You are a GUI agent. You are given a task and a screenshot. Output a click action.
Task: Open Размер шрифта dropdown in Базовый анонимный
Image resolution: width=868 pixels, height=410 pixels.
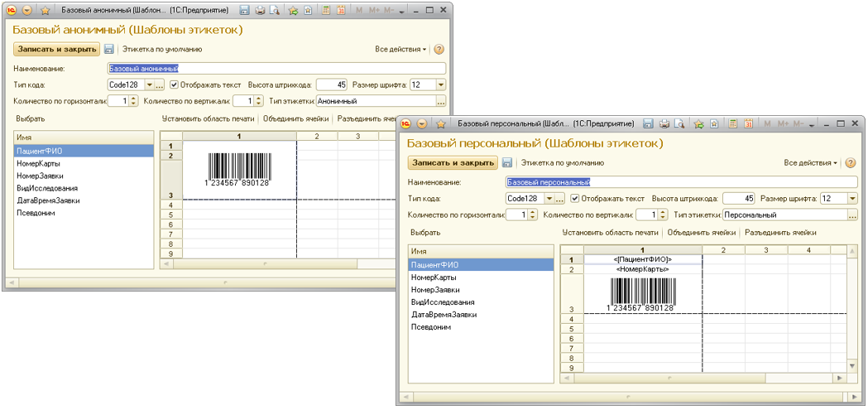441,84
